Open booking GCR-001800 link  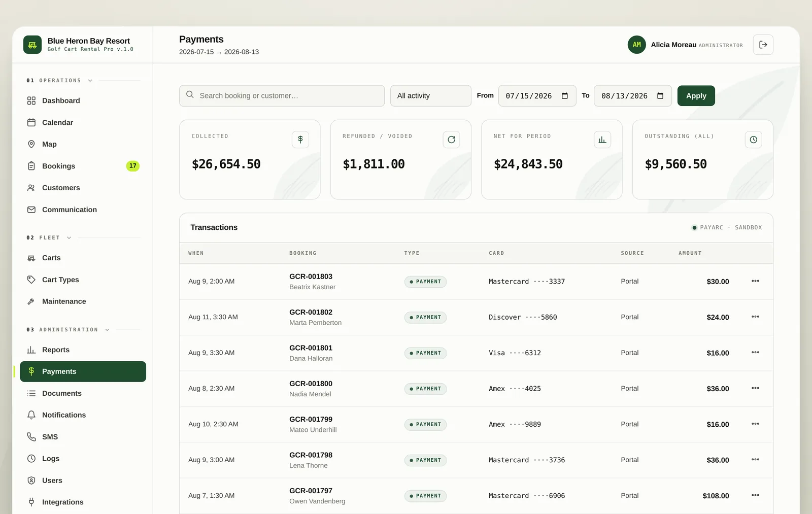click(x=311, y=384)
